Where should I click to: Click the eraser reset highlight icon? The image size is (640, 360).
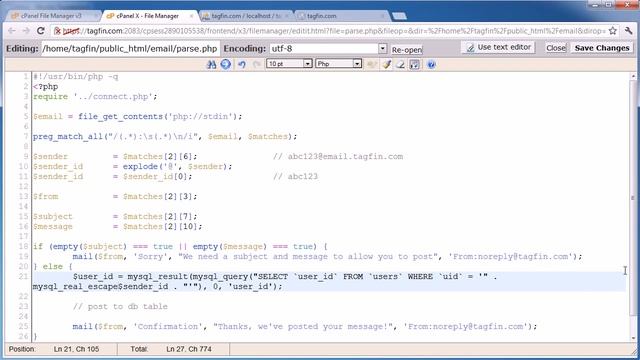[x=400, y=64]
